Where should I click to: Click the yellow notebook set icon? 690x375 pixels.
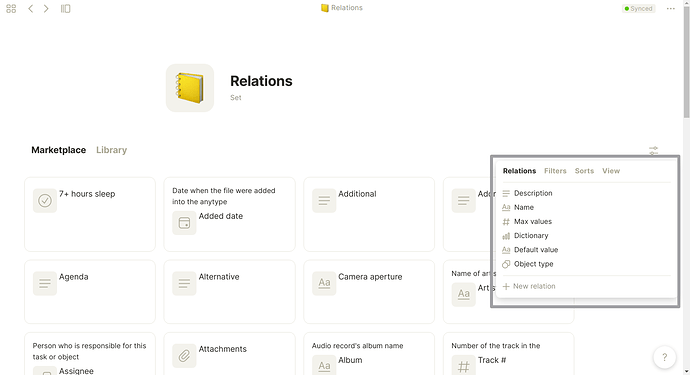(x=190, y=88)
